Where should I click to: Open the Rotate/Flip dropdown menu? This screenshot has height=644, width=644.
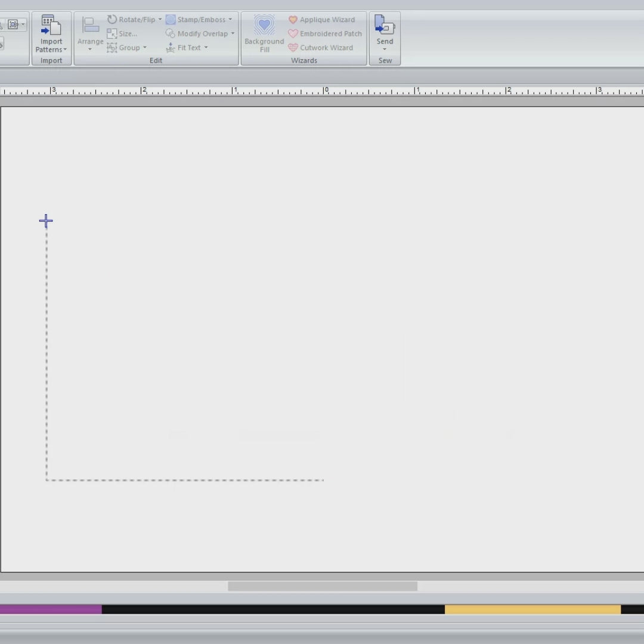pyautogui.click(x=160, y=20)
